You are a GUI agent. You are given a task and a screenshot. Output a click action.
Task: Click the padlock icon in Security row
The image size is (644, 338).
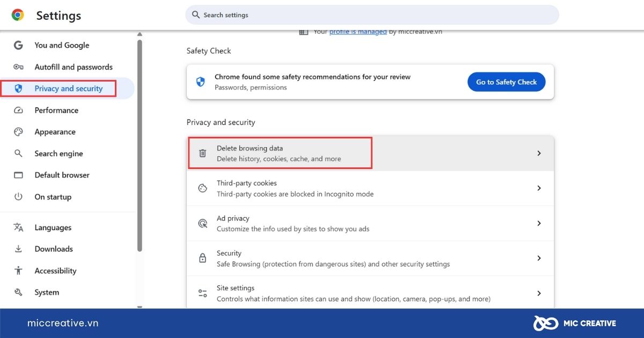pyautogui.click(x=202, y=258)
